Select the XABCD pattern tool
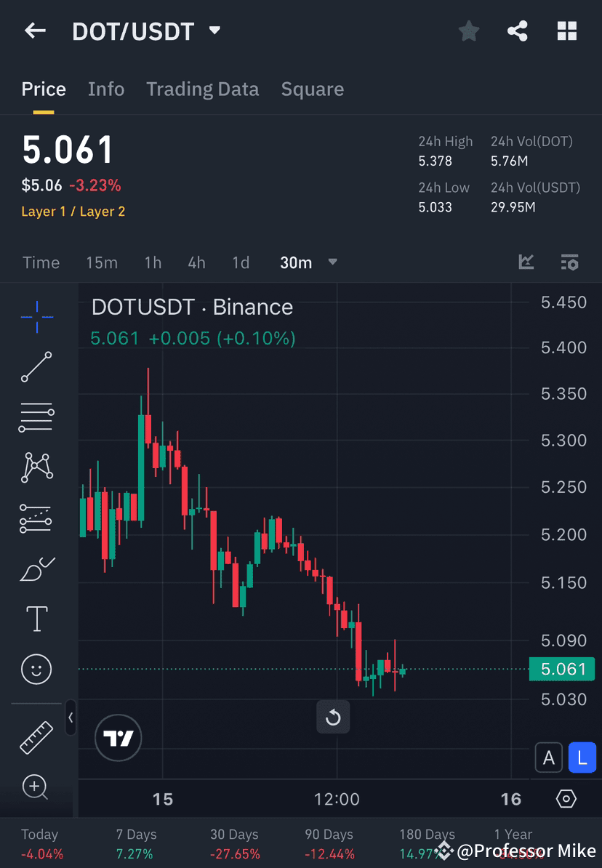 [36, 467]
